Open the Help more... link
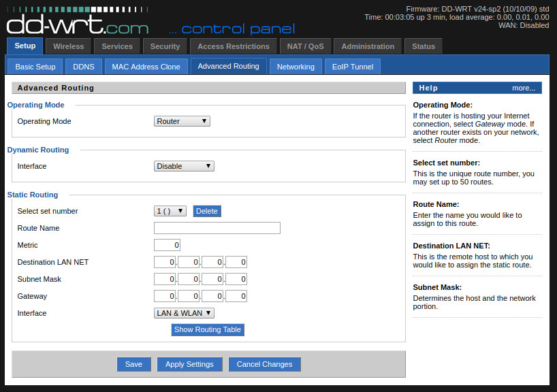 524,88
